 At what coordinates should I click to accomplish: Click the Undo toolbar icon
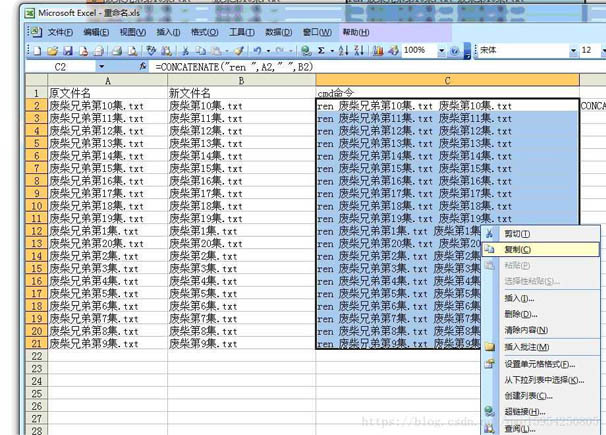[257, 50]
